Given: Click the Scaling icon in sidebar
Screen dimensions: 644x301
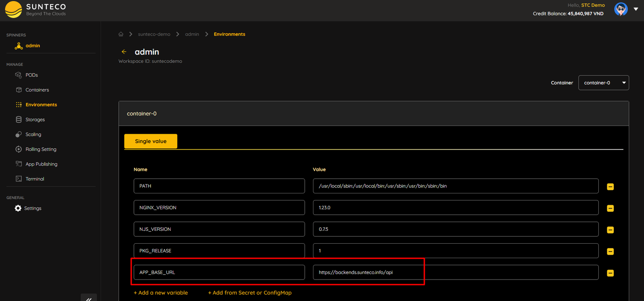Looking at the screenshot, I should tap(18, 134).
